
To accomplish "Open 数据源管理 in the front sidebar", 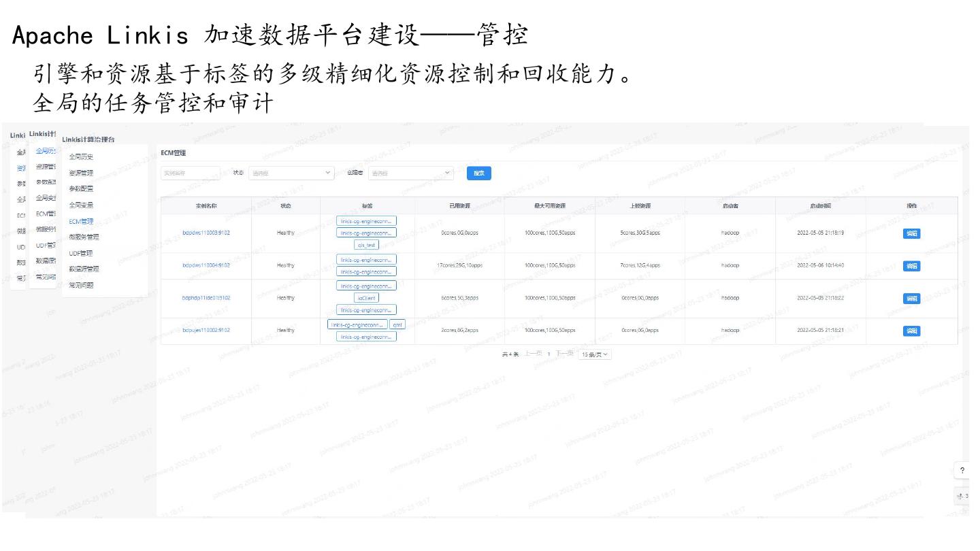I will (x=84, y=269).
